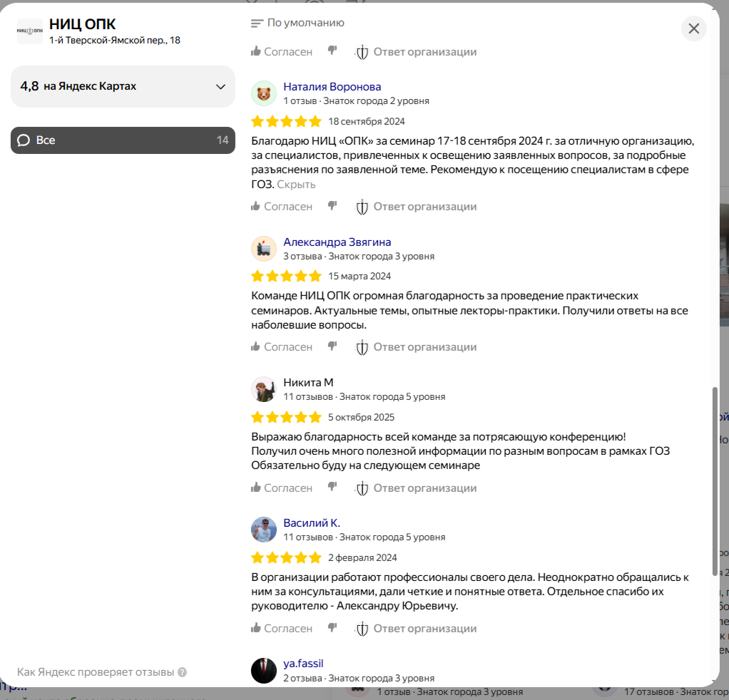Click НИЦ ОПК organization logo icon
Screen dimensions: 729x700
[30, 31]
